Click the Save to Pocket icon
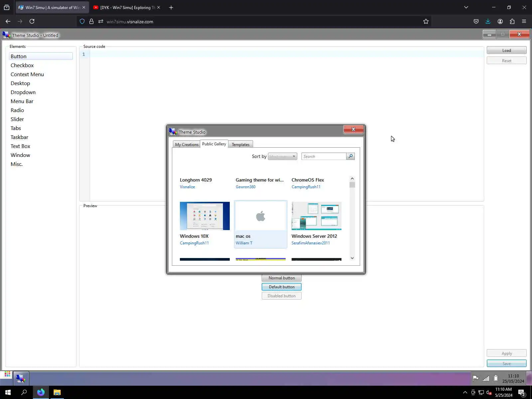Image resolution: width=532 pixels, height=399 pixels. 476,21
